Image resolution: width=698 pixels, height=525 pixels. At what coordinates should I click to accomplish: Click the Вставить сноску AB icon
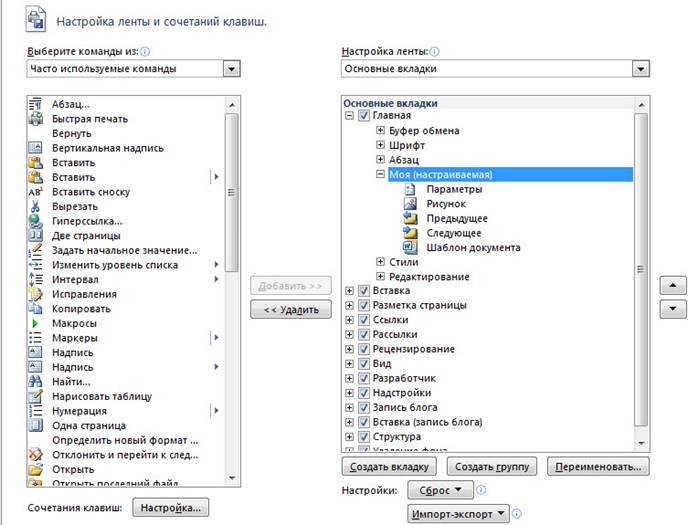[35, 192]
